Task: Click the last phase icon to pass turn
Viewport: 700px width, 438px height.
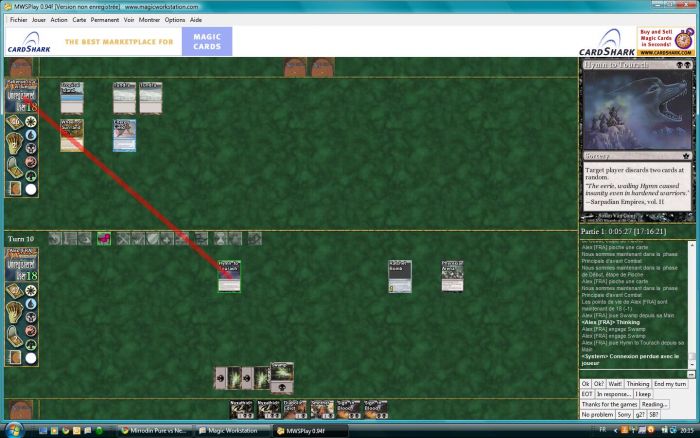Action: pyautogui.click(x=255, y=239)
